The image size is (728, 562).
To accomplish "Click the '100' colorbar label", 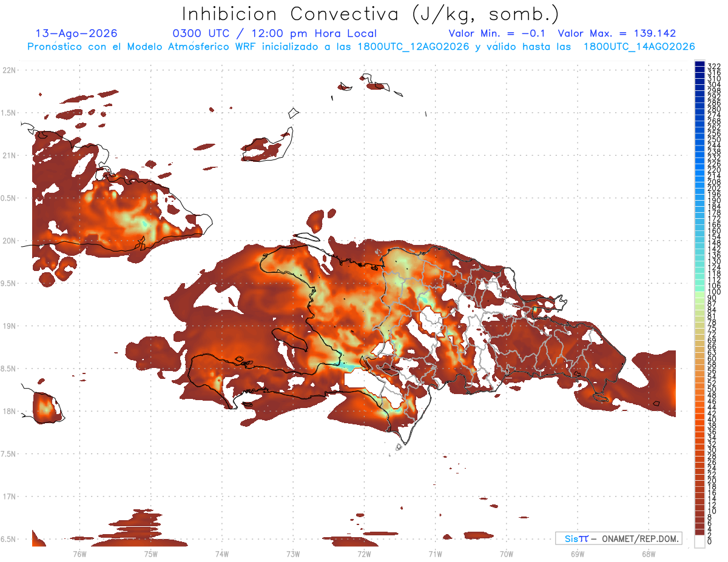I will (x=715, y=292).
